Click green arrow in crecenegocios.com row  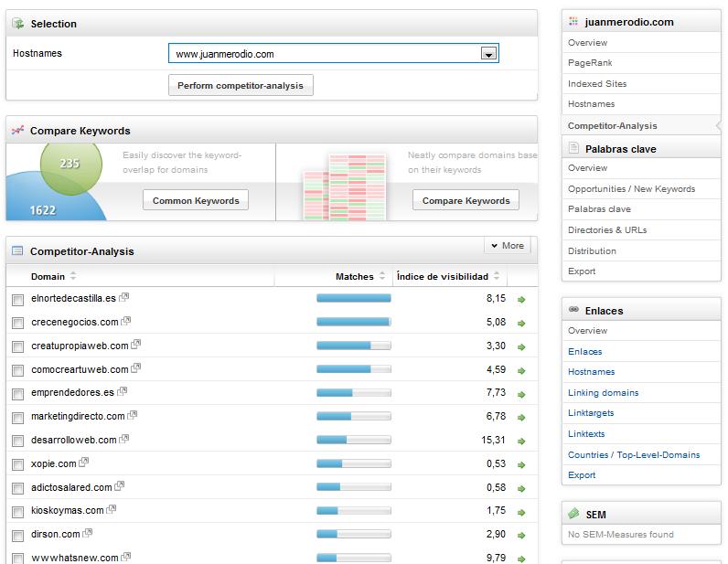click(521, 323)
